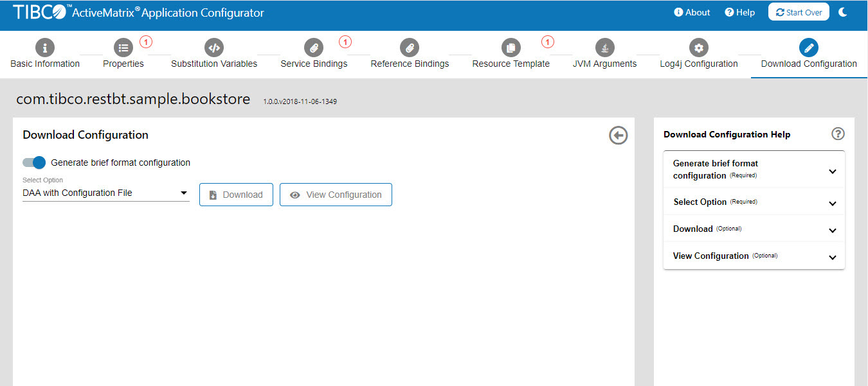
Task: Go to Service Bindings tab
Action: point(314,64)
